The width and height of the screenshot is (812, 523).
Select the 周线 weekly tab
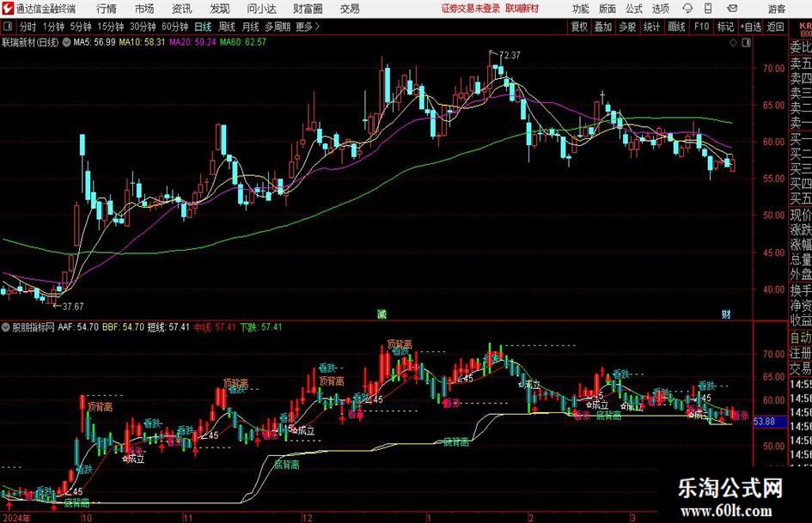[226, 27]
